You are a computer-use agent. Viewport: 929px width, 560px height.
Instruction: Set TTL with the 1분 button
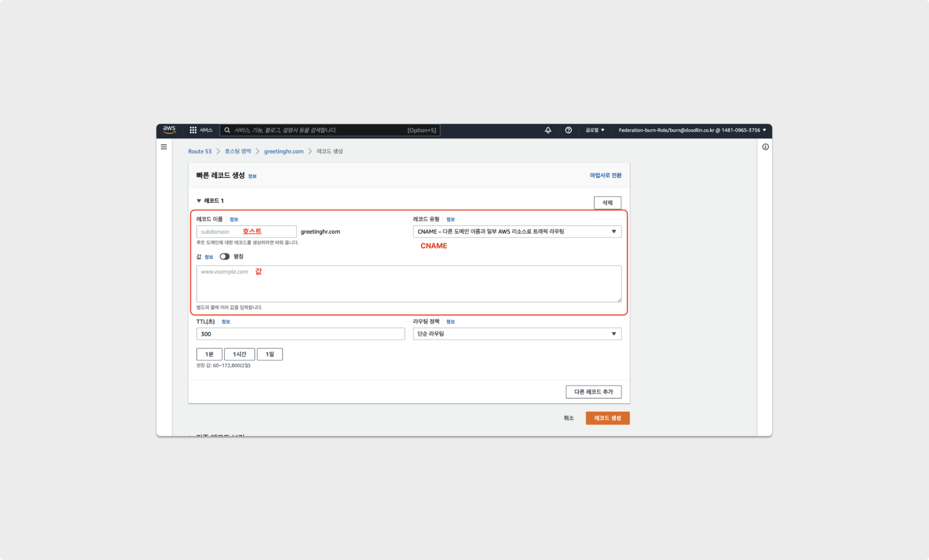click(x=209, y=354)
